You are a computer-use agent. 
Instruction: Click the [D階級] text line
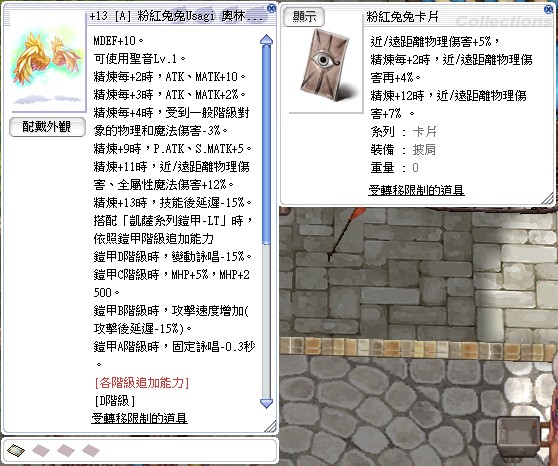pos(115,401)
